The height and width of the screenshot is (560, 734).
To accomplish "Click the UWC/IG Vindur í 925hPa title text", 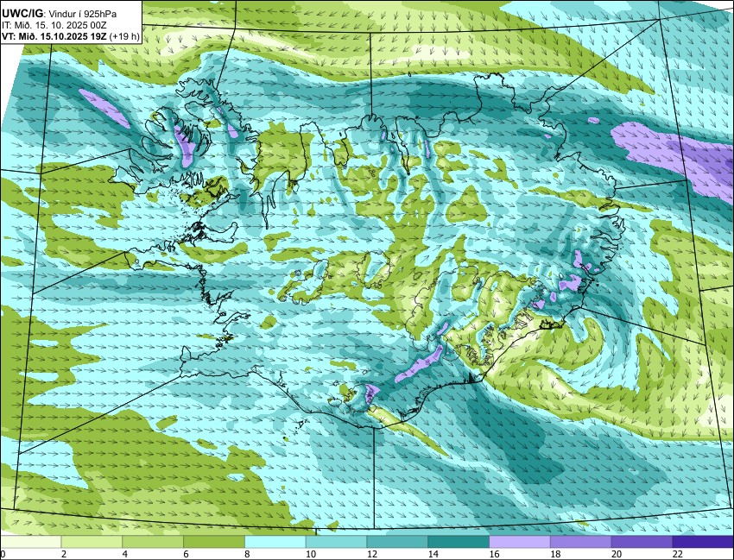I will 59,14.
